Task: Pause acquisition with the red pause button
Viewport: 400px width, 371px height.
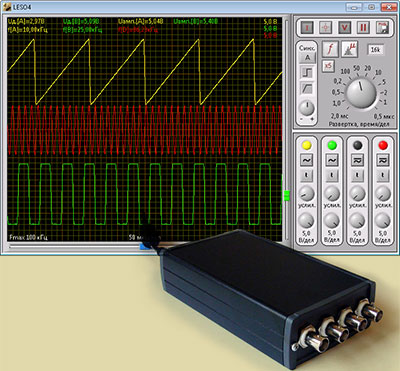Action: [363, 27]
